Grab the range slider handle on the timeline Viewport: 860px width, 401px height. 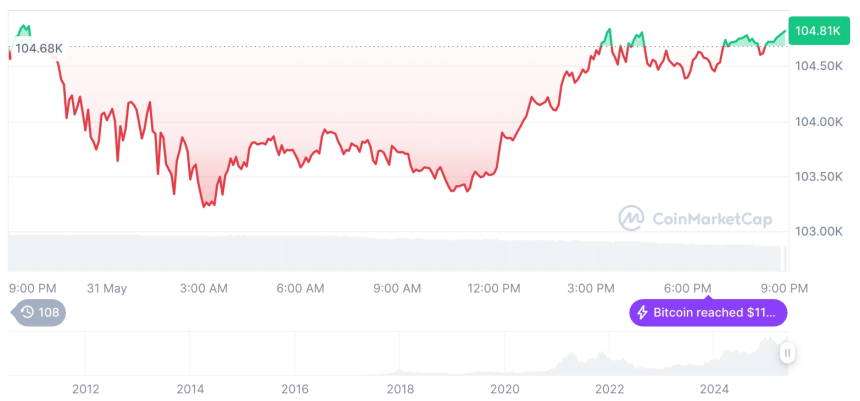coord(788,353)
